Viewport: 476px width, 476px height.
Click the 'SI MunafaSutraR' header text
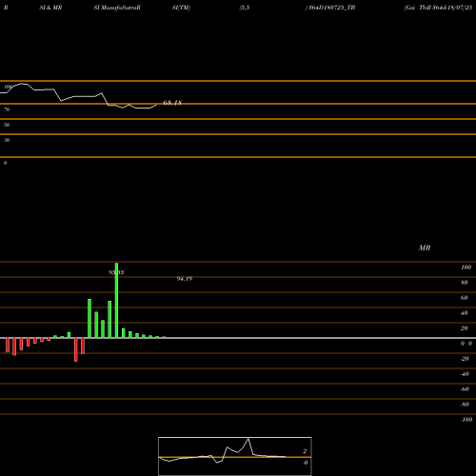(x=117, y=8)
